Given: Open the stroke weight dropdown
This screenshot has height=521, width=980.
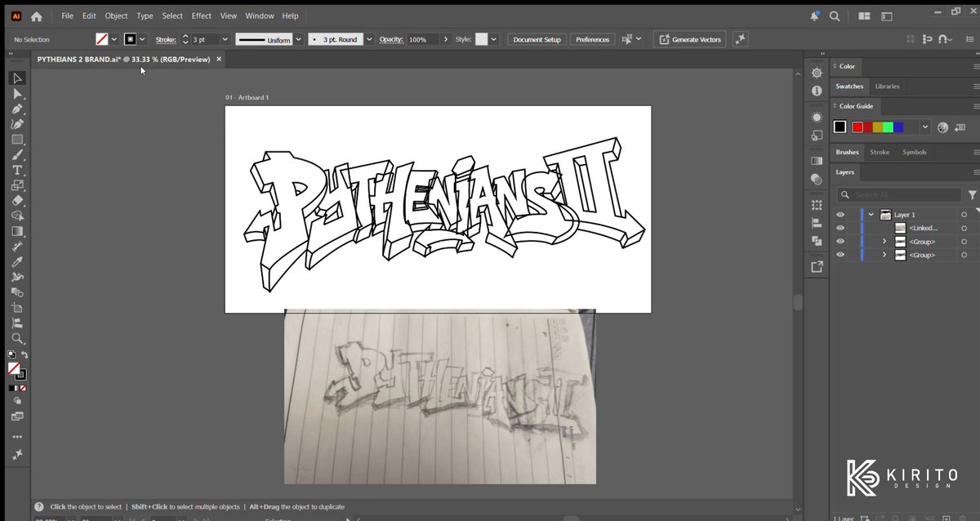Looking at the screenshot, I should pos(225,39).
